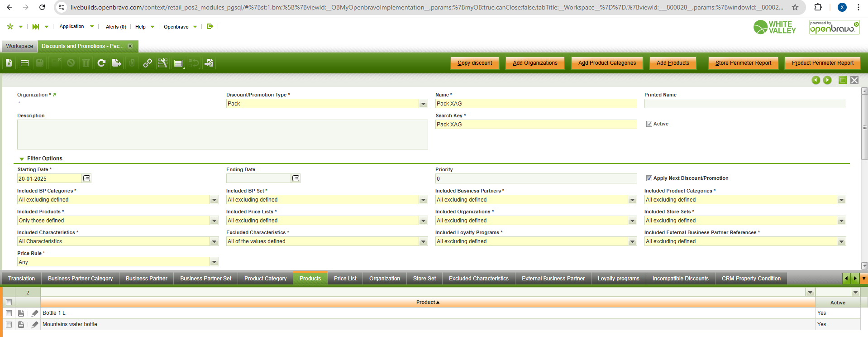Click the calendar icon beside Starting Date

click(87, 178)
